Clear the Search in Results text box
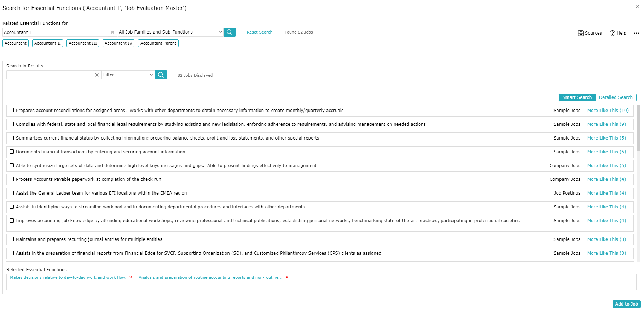 97,75
